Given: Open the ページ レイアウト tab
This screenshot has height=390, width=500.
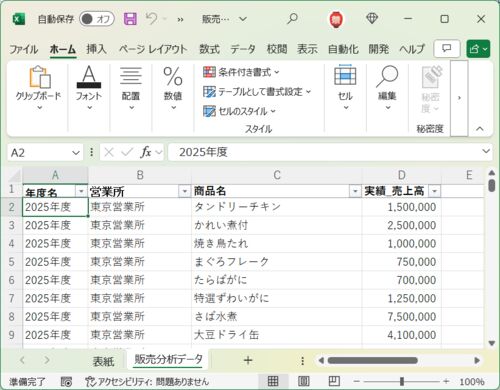Looking at the screenshot, I should pos(153,49).
